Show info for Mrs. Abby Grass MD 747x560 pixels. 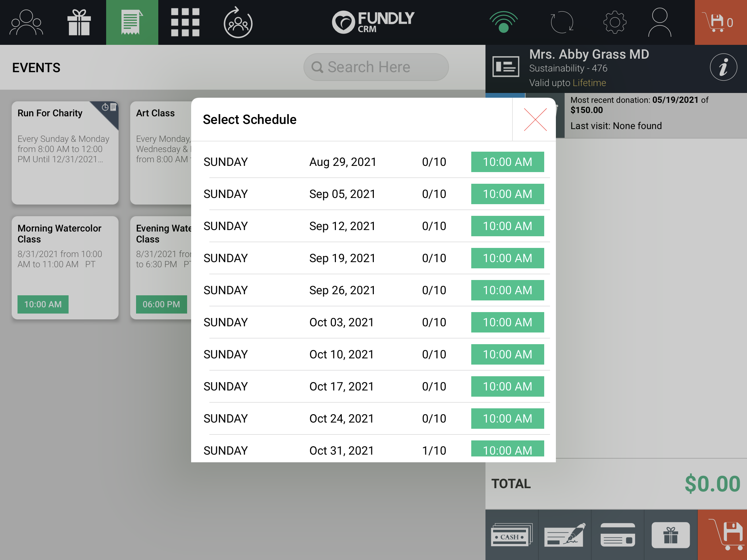tap(724, 67)
